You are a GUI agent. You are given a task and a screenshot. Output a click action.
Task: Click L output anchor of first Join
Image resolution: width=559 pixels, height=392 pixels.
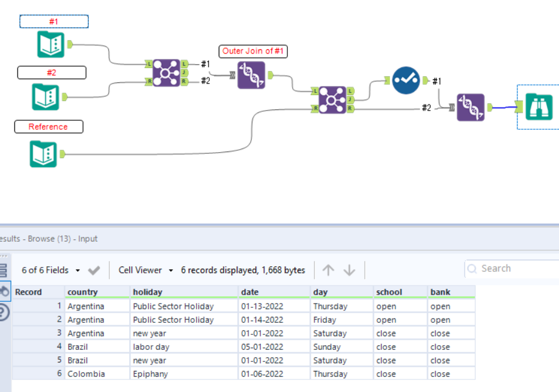pos(184,64)
